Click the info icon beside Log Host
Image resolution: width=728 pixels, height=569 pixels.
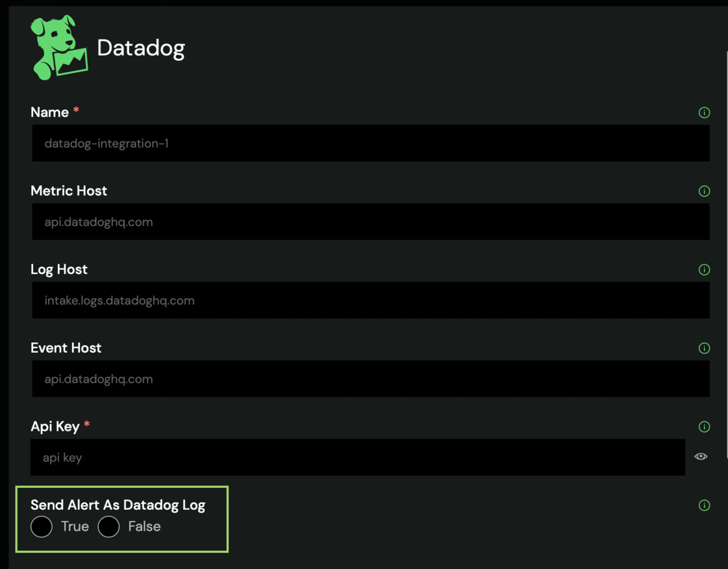pyautogui.click(x=704, y=269)
